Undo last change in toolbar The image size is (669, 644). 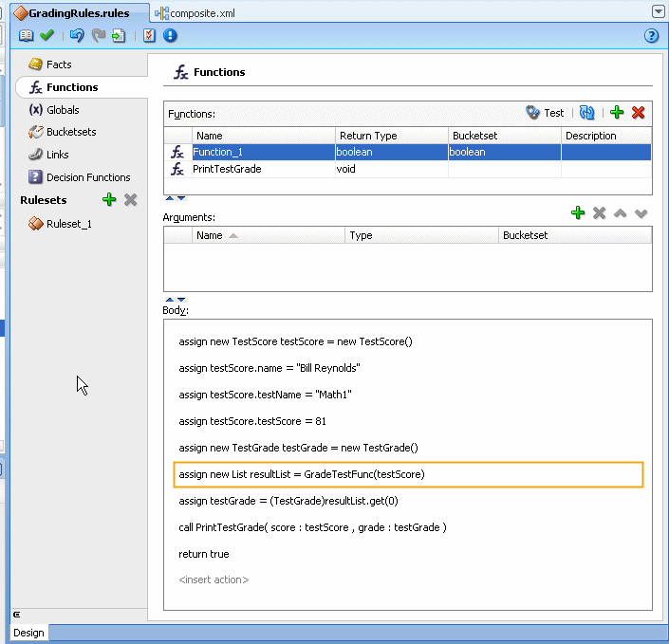(77, 35)
